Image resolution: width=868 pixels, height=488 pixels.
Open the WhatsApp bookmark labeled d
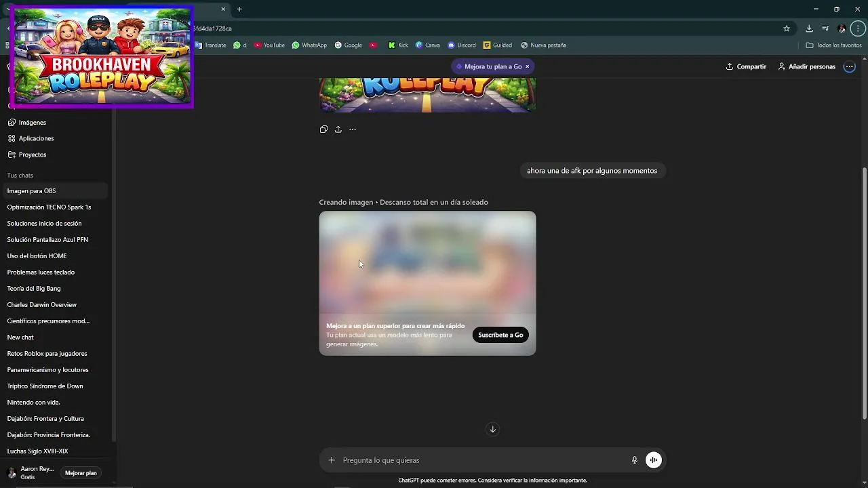click(240, 45)
